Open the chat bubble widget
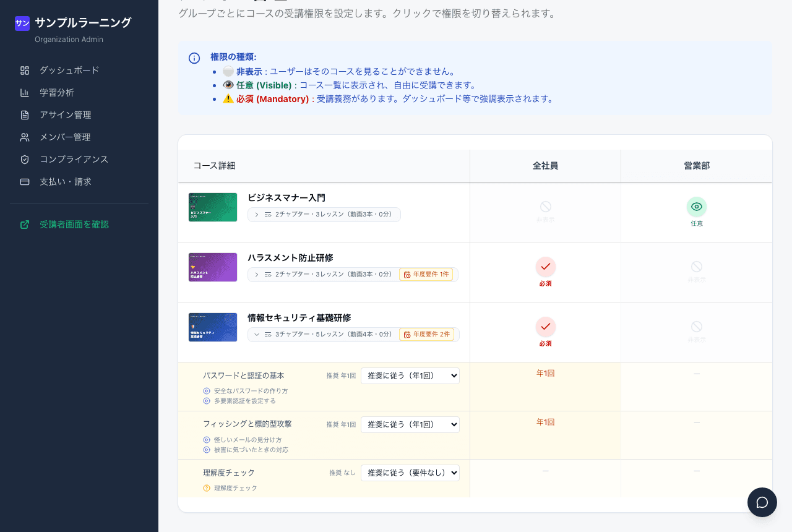The height and width of the screenshot is (532, 792). (x=762, y=502)
